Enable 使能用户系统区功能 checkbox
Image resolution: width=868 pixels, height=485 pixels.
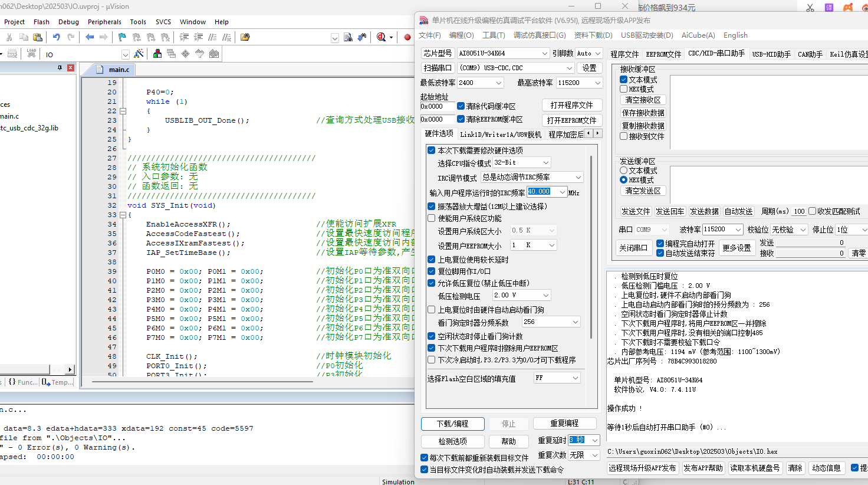tap(432, 218)
